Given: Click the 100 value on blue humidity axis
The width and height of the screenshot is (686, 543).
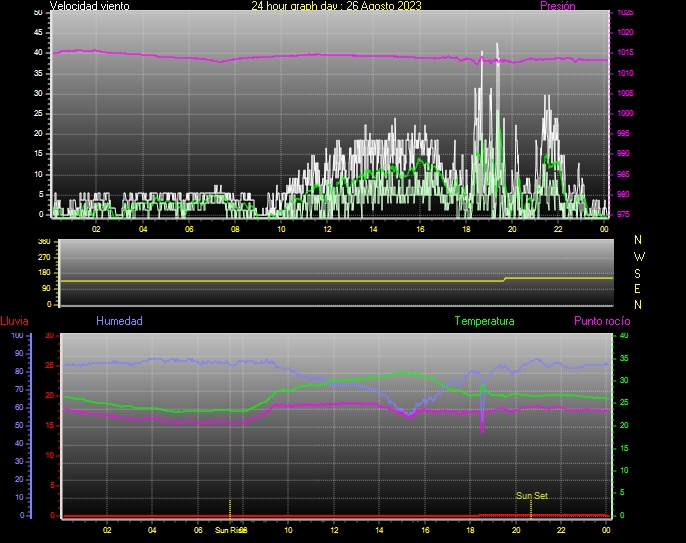Looking at the screenshot, I should point(17,336).
